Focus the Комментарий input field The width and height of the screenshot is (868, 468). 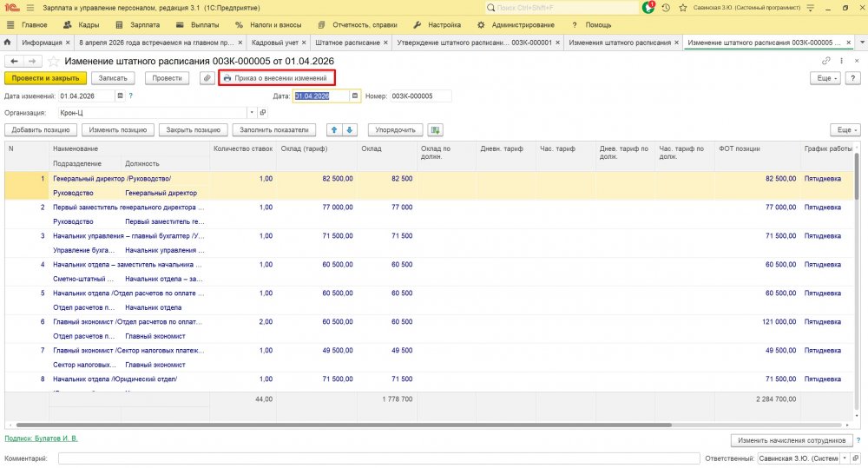tap(379, 458)
